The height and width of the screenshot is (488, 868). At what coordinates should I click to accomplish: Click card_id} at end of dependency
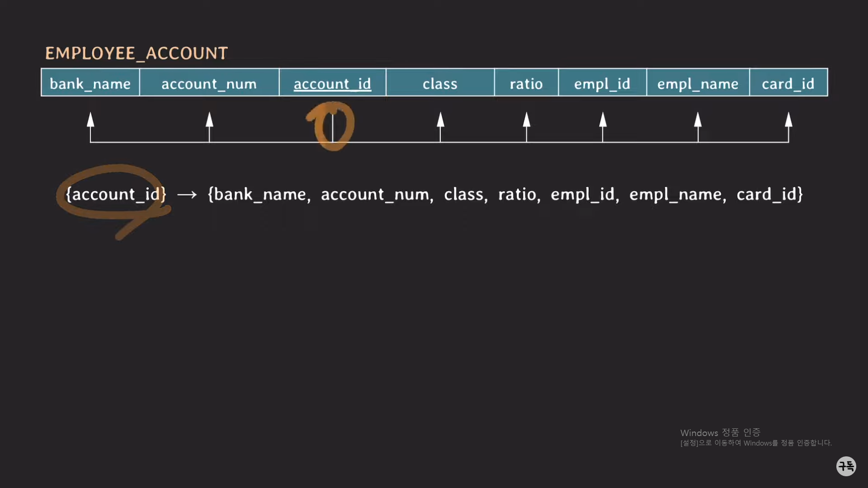(769, 194)
